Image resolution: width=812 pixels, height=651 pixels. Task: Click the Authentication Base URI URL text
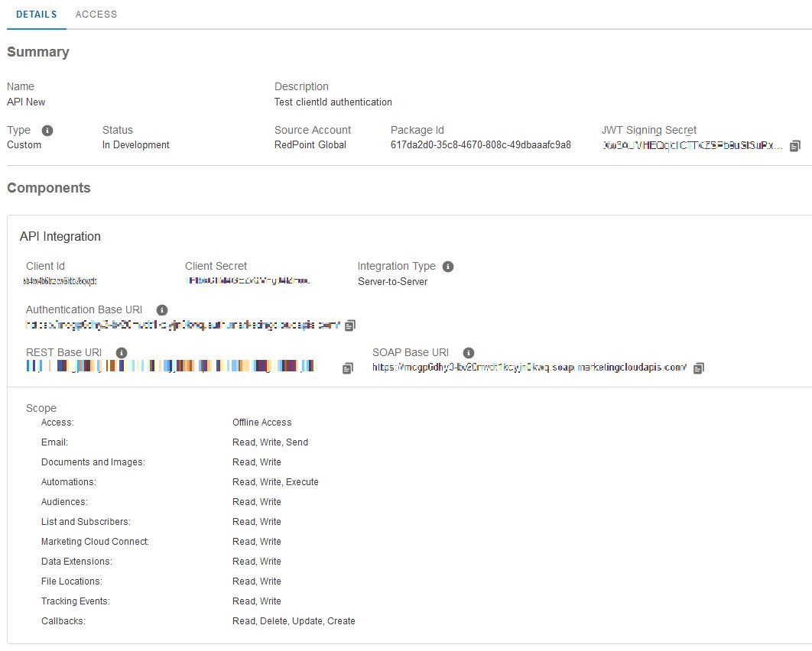[182, 325]
